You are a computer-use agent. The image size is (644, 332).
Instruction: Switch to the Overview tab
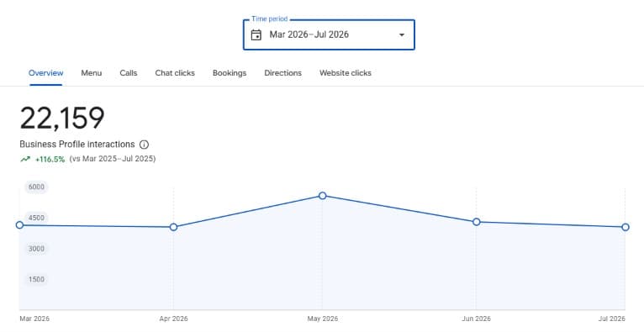pos(45,73)
